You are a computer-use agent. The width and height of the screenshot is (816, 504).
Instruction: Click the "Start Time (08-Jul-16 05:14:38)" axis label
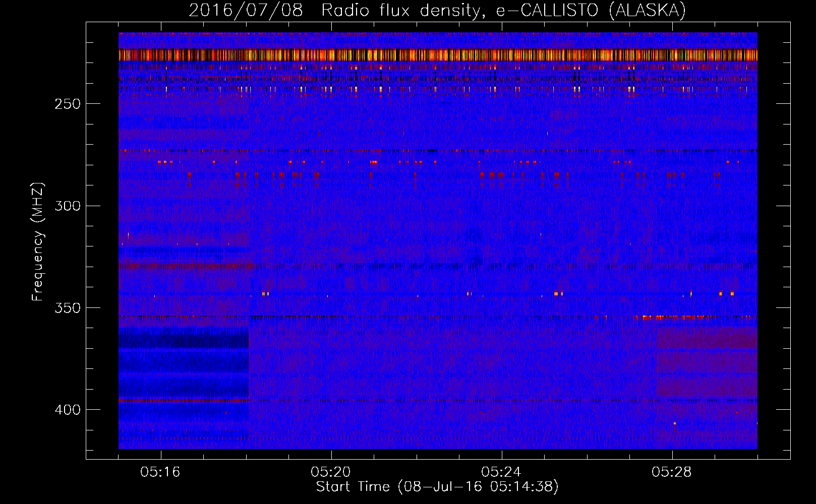(437, 487)
